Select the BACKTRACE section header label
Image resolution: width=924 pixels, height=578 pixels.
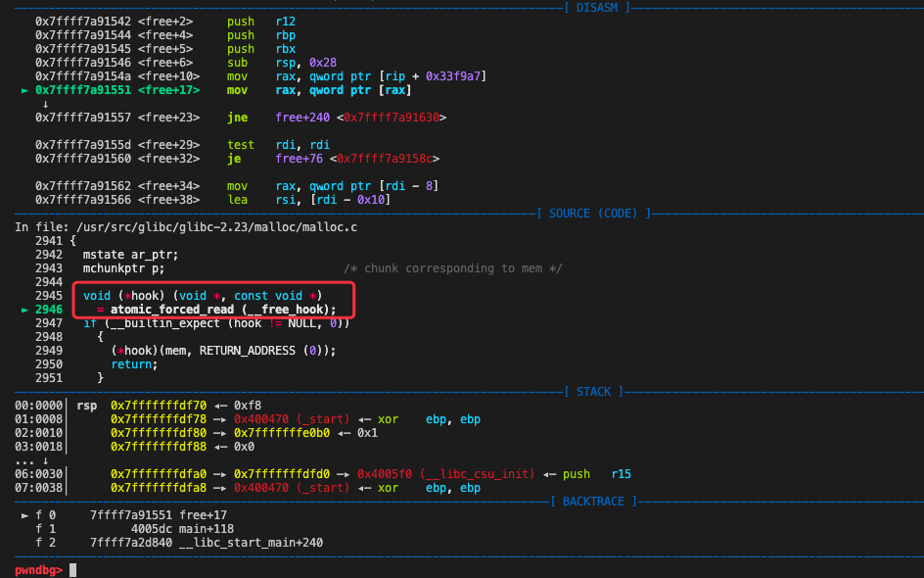pos(593,502)
